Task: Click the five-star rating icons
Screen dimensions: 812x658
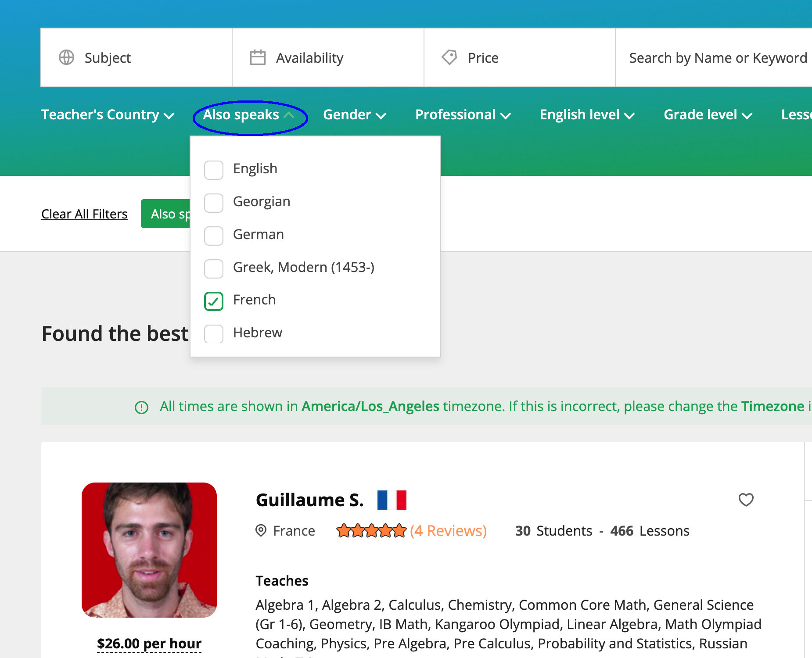Action: (x=371, y=531)
